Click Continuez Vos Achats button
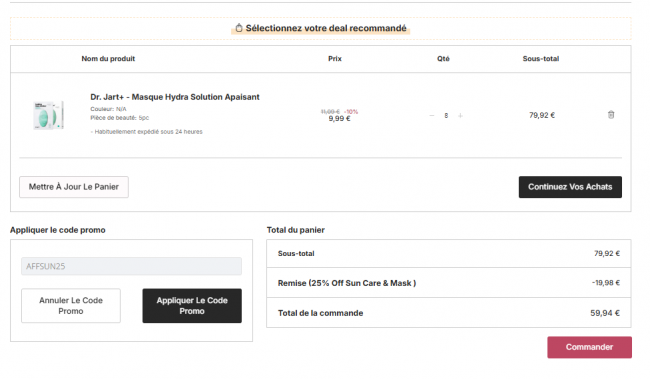 pos(570,187)
